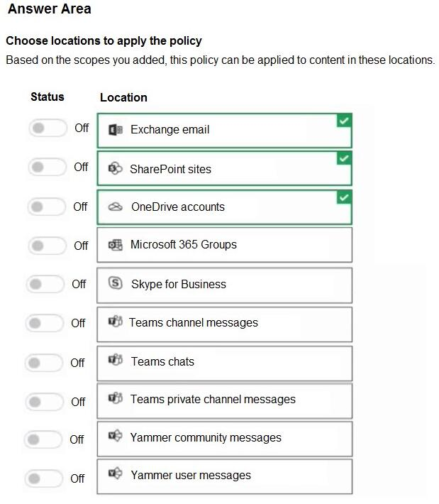Viewport: 439px width, 504px height.
Task: Select the Yammer user messages location box
Action: (x=225, y=476)
